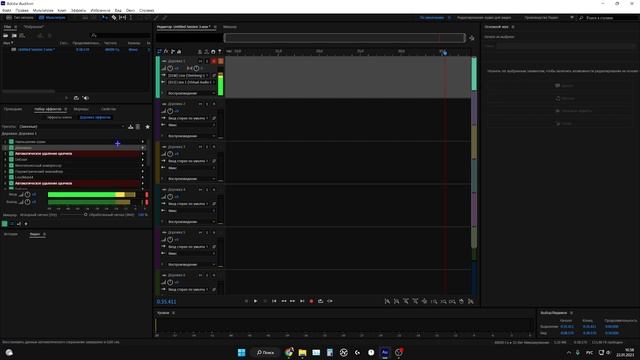Click the Sends icon above tracks
The width and height of the screenshot is (640, 360).
tap(173, 51)
